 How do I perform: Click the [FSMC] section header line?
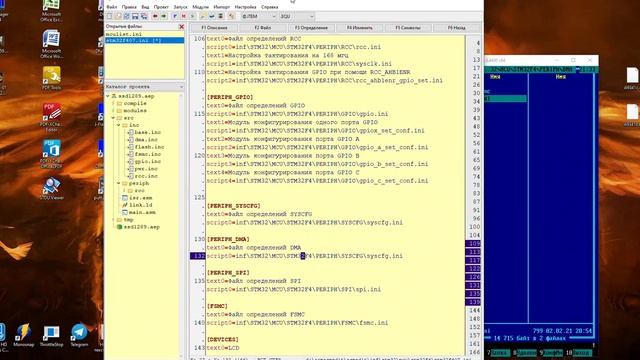217,306
